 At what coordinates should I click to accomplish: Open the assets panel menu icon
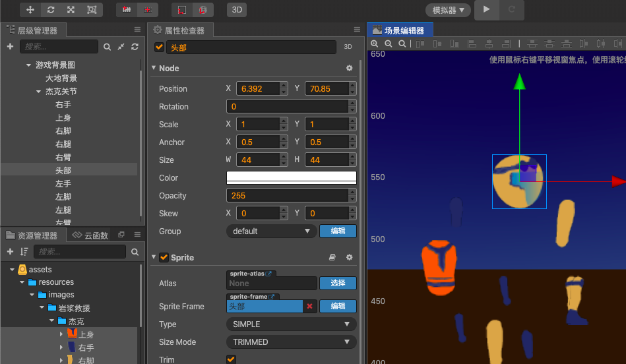pyautogui.click(x=137, y=235)
